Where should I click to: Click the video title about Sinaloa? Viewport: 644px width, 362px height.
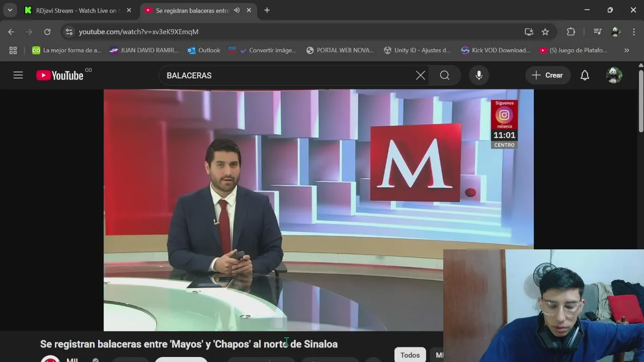[x=189, y=344]
